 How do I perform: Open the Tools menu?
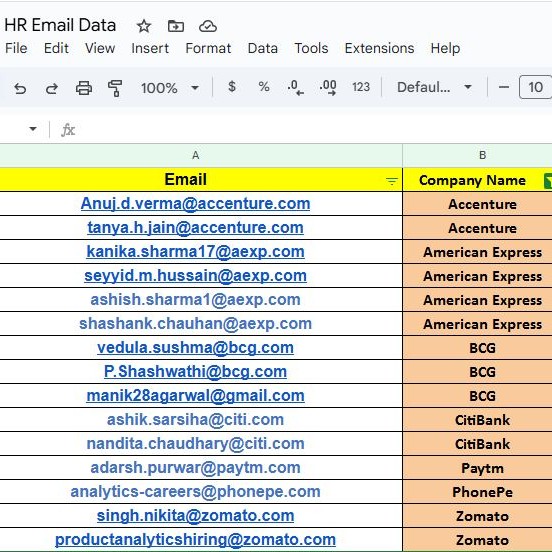click(x=311, y=48)
